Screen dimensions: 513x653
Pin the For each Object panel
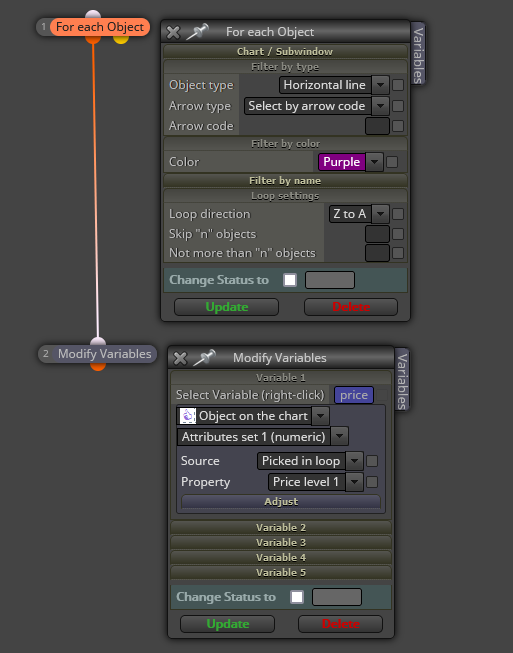197,32
